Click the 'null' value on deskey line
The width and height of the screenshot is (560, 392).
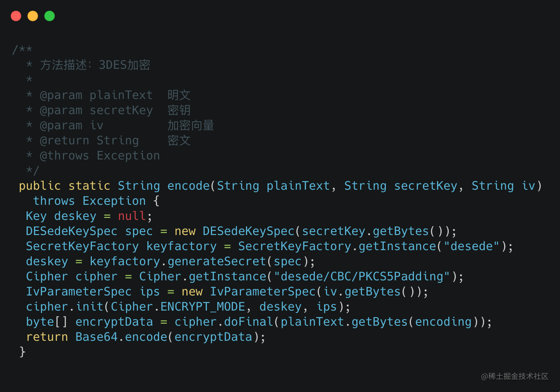click(132, 216)
